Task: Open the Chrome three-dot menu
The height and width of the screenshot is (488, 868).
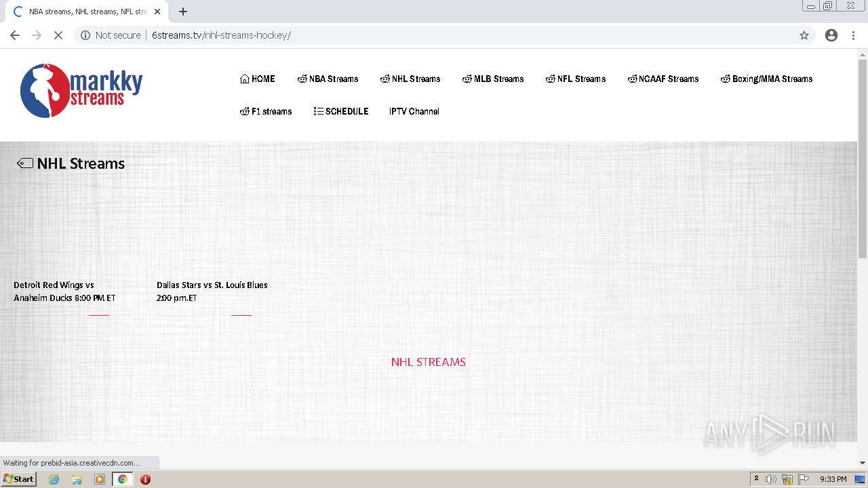Action: [x=854, y=35]
